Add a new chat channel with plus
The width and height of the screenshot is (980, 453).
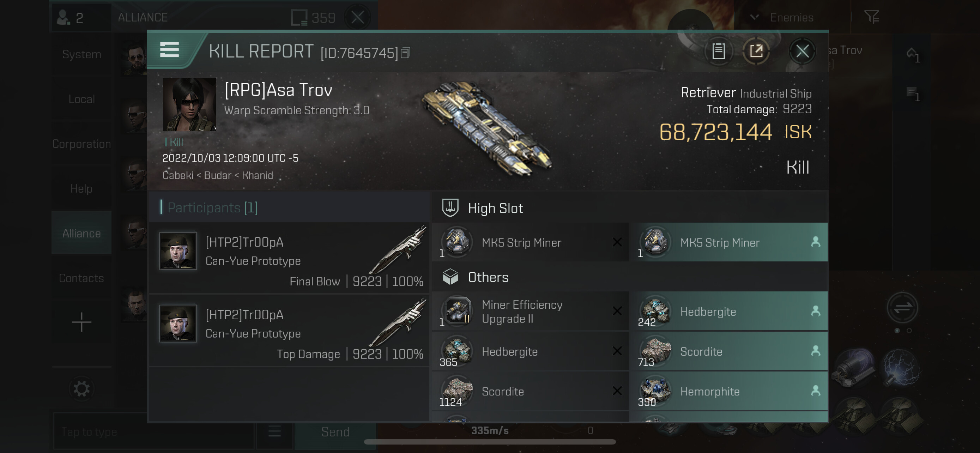pos(81,322)
